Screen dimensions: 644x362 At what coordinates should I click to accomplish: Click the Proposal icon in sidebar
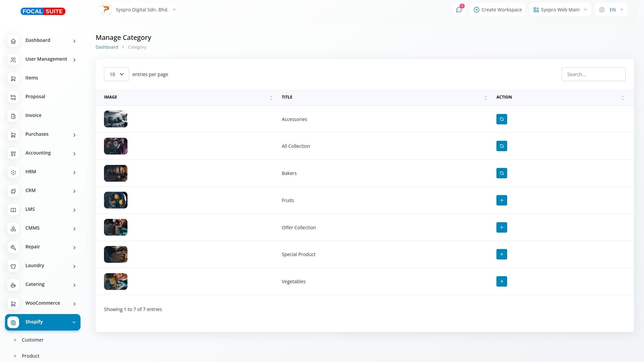13,98
